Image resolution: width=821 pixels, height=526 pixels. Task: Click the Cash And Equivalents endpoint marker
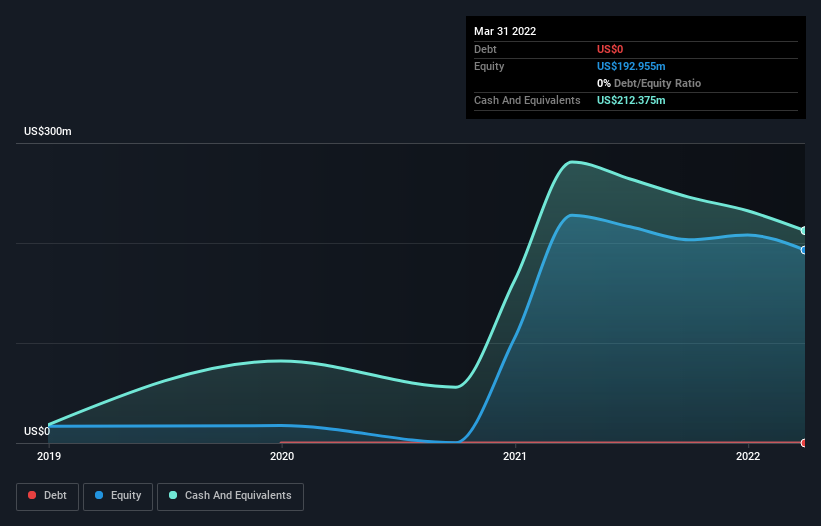point(804,231)
